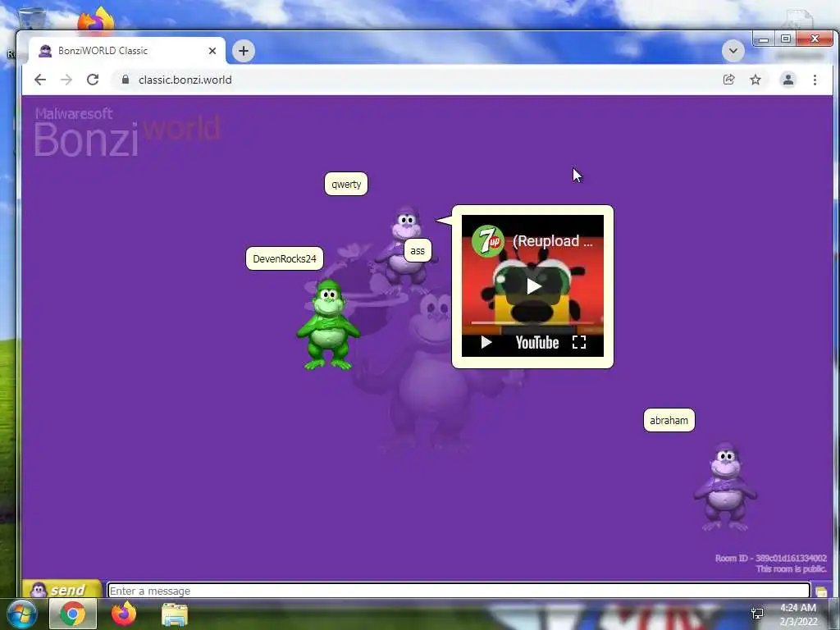The width and height of the screenshot is (840, 630).
Task: Click the browser forward arrow
Action: 66,80
